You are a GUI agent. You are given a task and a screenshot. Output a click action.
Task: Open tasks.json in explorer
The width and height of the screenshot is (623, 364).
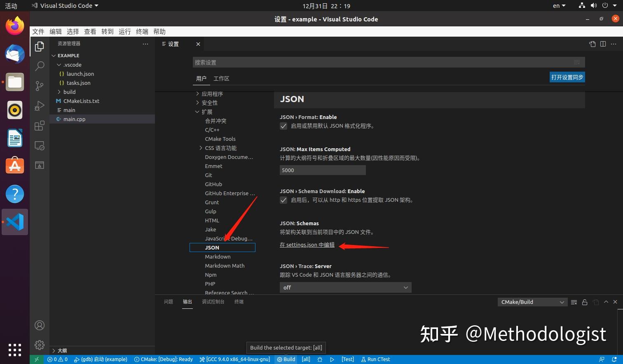tap(79, 83)
